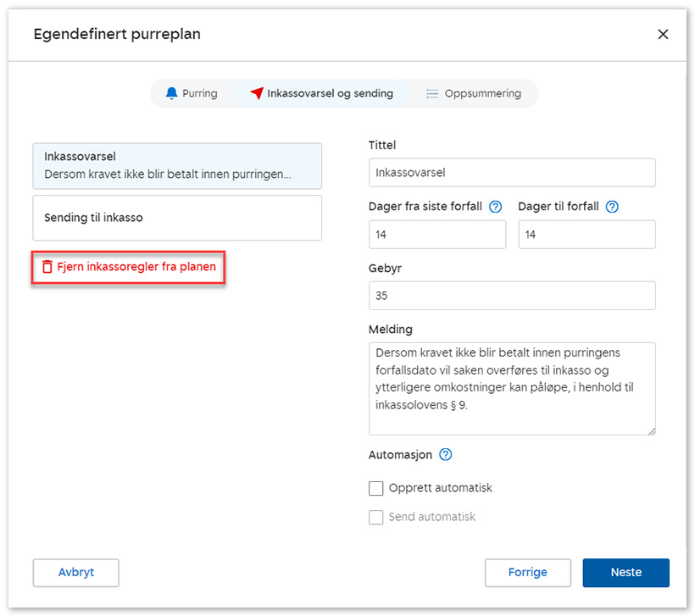Select the Sending til inkasso rule
Screen dimensions: 695x616
pyautogui.click(x=177, y=218)
